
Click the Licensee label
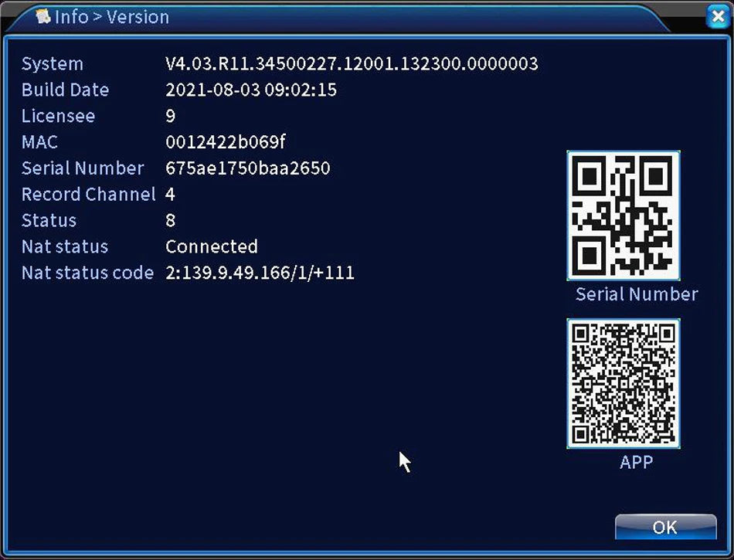click(58, 116)
